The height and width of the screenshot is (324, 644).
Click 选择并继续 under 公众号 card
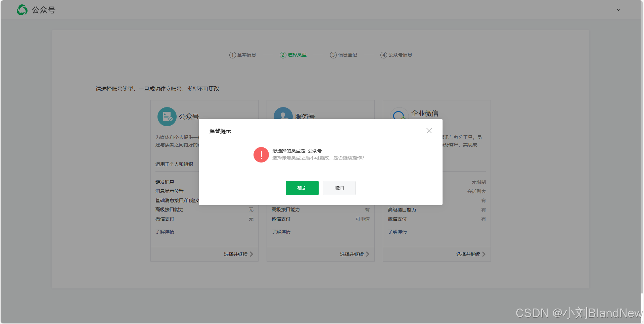[x=236, y=254]
